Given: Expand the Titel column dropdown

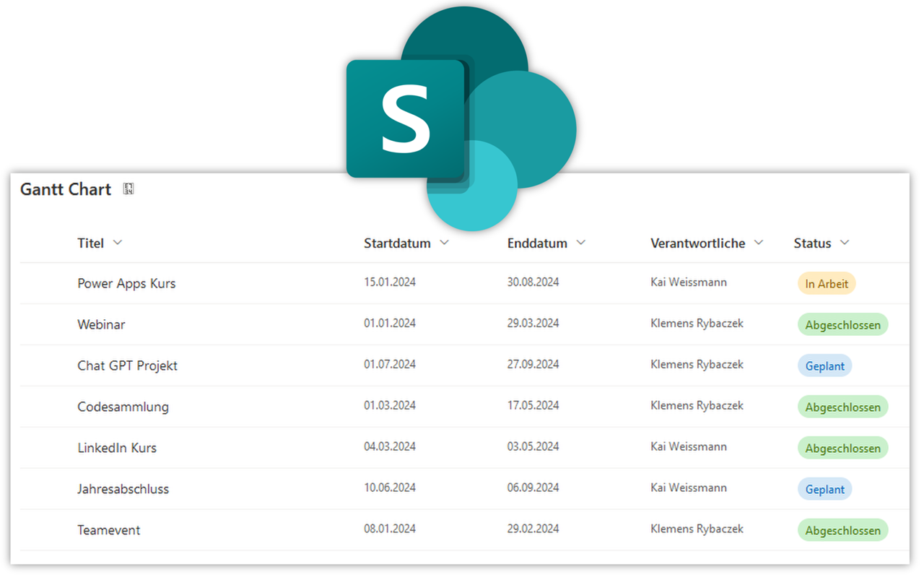Looking at the screenshot, I should [118, 243].
